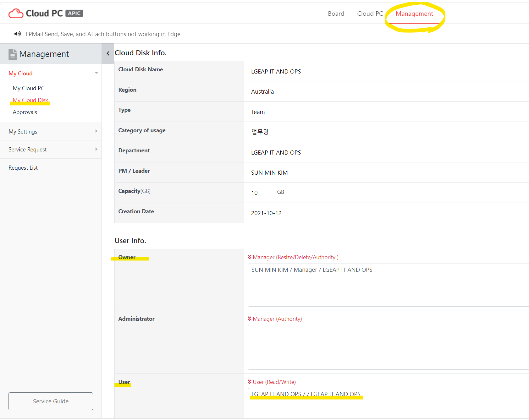
Task: Collapse the sidebar with the left chevron
Action: click(108, 53)
